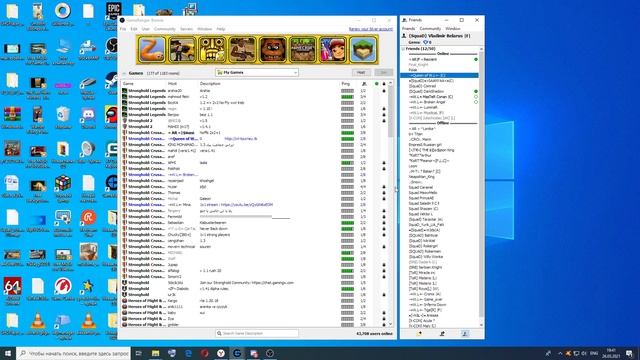This screenshot has height=360, width=640.
Task: Click the Temple Run idol banner icon
Action: 212,49
